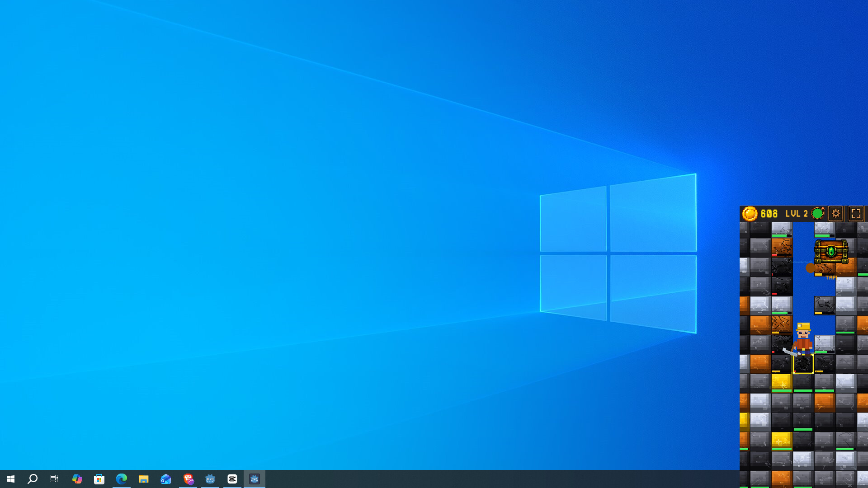The width and height of the screenshot is (868, 488).
Task: Click the miner character with yellow helmet
Action: pos(802,338)
